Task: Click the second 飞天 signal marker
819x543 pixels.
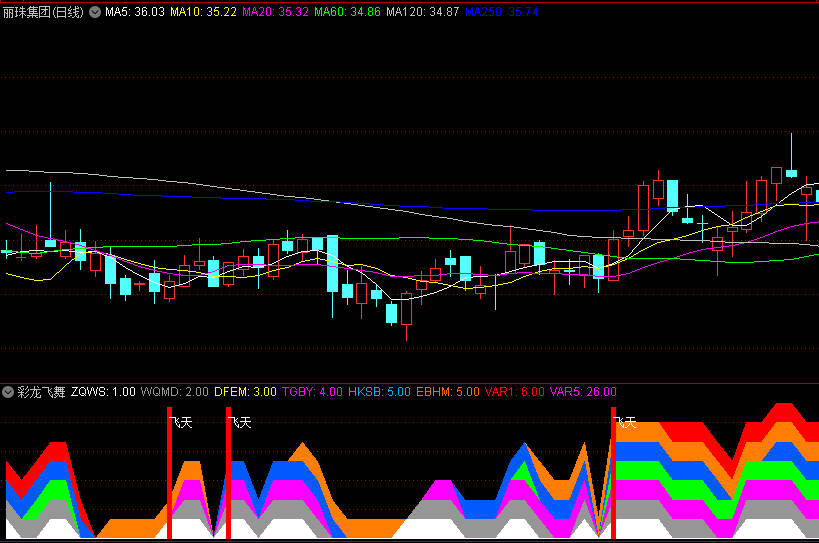Action: click(x=240, y=423)
